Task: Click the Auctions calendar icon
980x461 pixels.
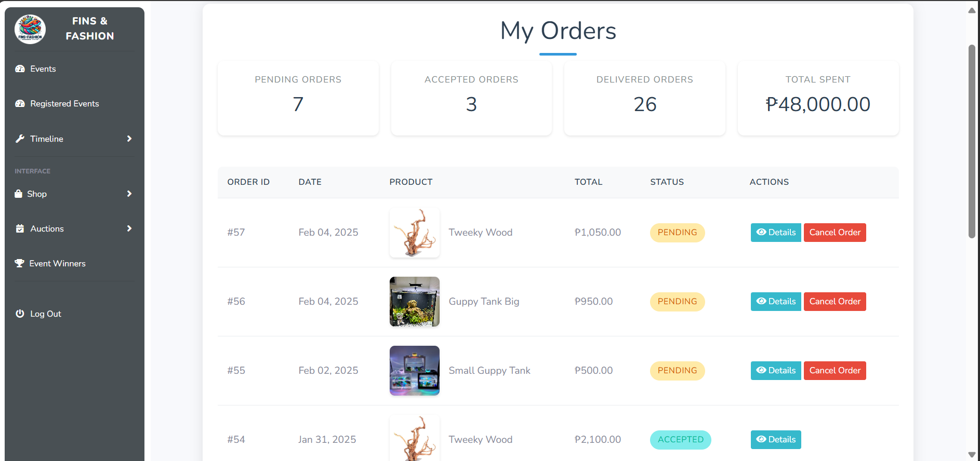Action: [x=20, y=228]
